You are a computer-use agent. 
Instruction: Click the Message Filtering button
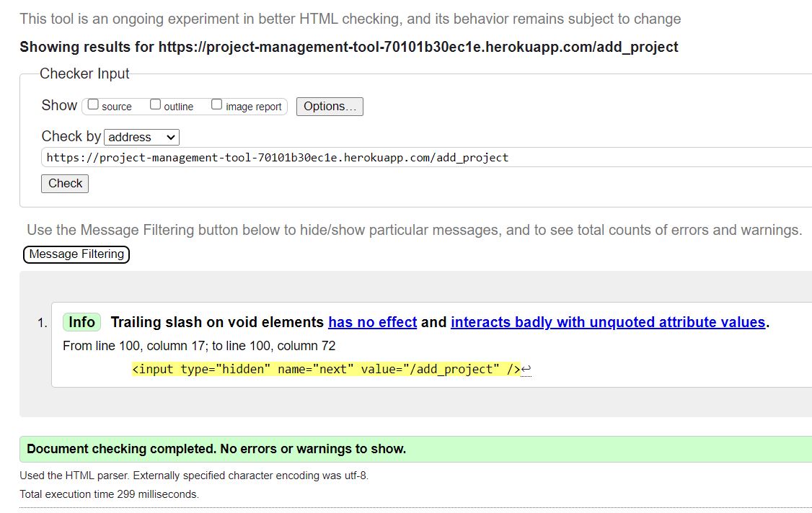coord(76,254)
